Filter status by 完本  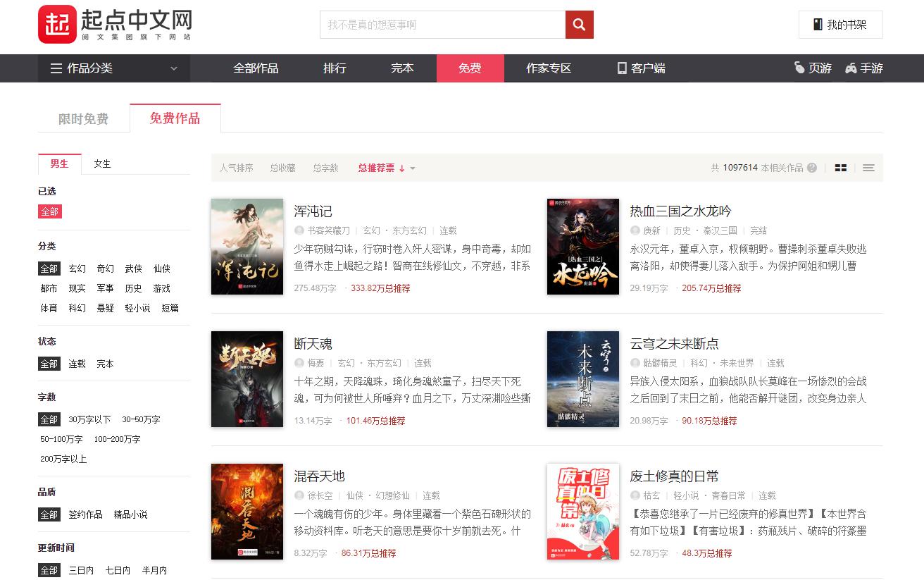point(106,364)
